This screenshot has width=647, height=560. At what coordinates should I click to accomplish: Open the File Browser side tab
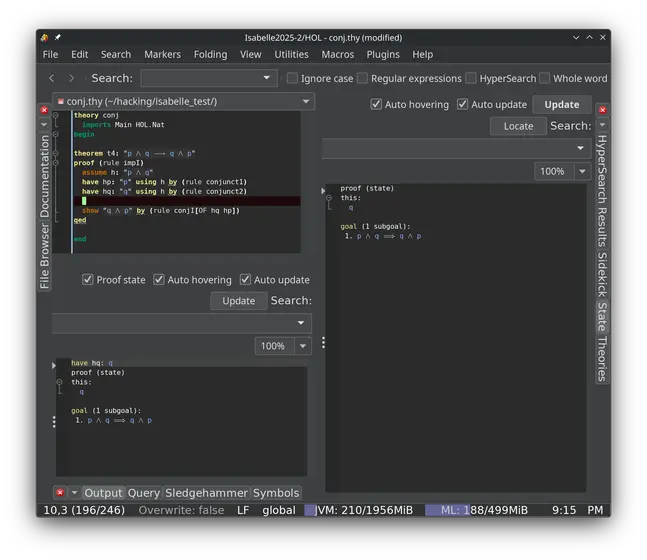click(x=44, y=256)
